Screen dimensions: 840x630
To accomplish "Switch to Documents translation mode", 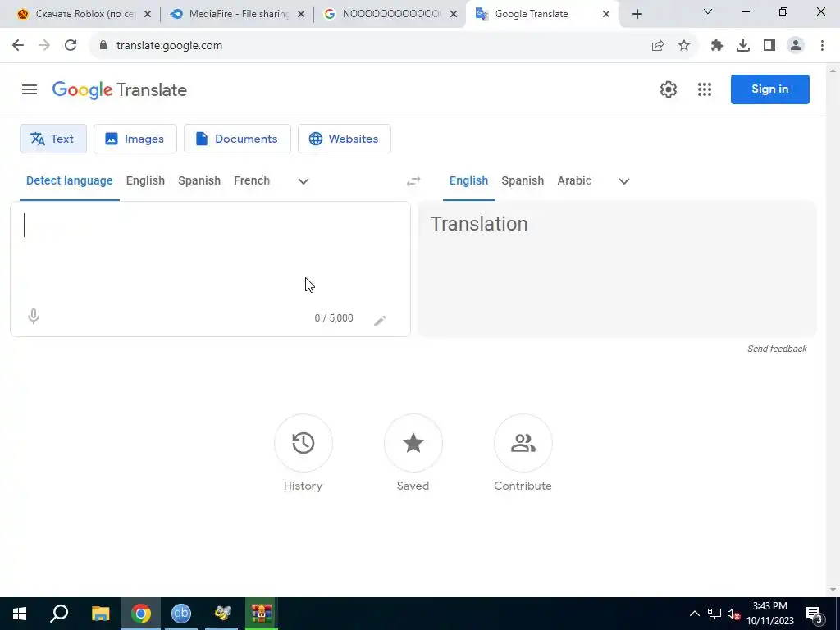I will [x=237, y=139].
